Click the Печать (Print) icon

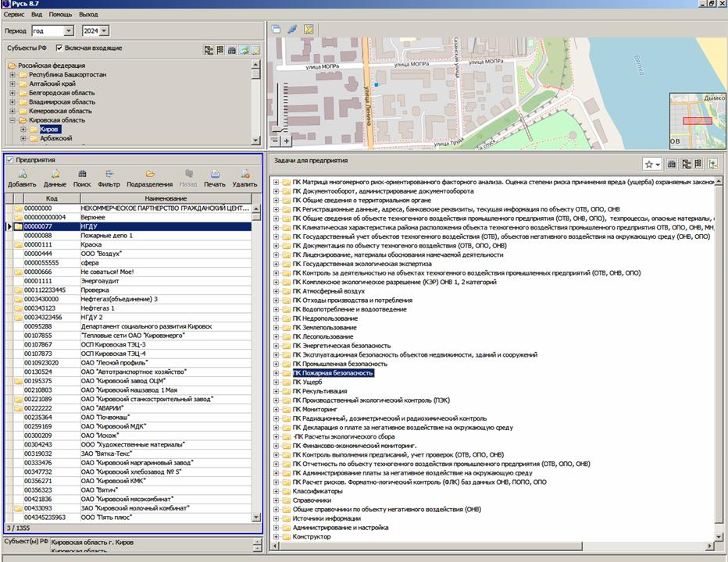[215, 174]
